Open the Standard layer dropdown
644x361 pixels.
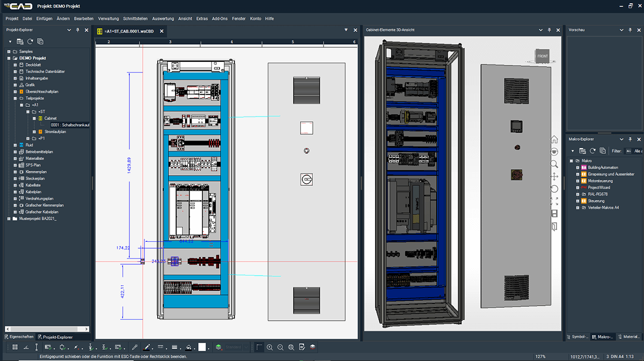point(246,348)
